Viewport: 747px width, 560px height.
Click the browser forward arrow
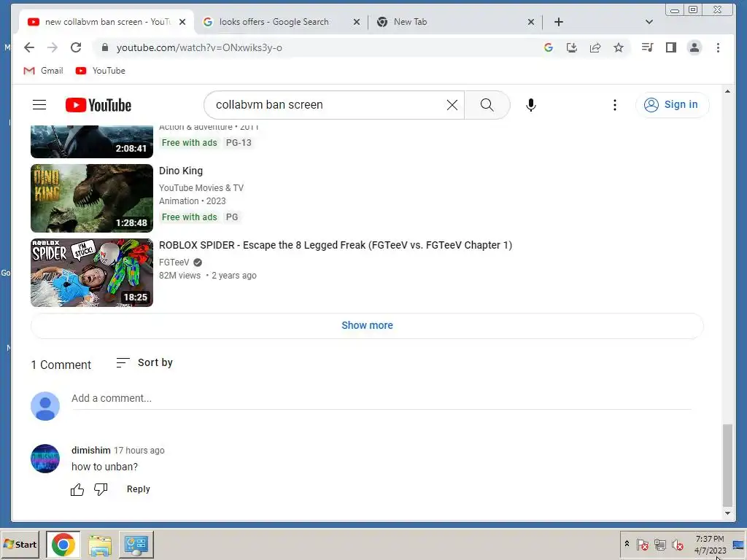pos(53,47)
